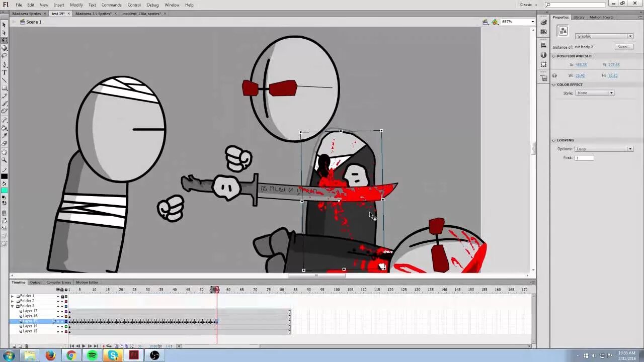The image size is (644, 362).
Task: Click the Play button in timeline controls
Action: click(x=84, y=346)
